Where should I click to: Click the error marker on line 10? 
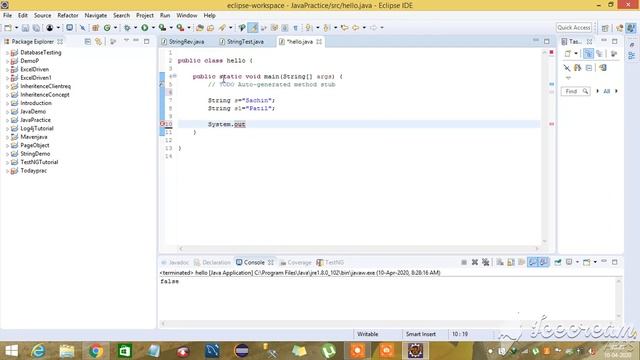[162, 124]
